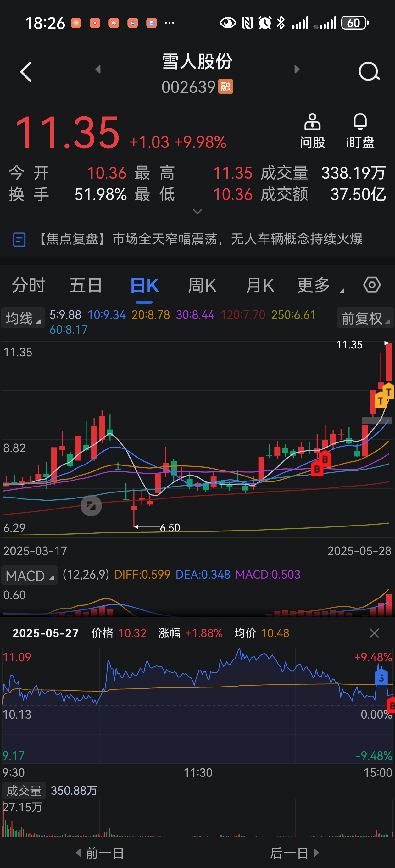This screenshot has height=868, width=395.
Task: Tap the status bar Bluetooth icon
Action: pyautogui.click(x=281, y=23)
